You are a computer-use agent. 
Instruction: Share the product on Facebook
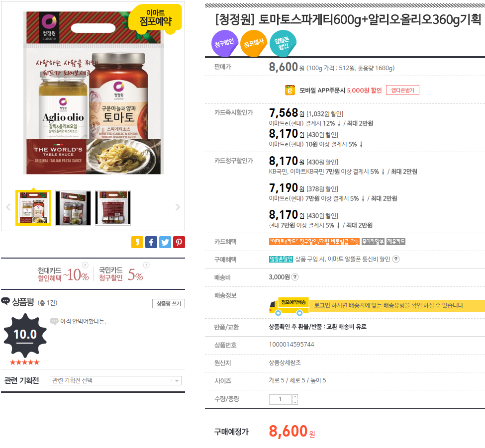pos(151,242)
